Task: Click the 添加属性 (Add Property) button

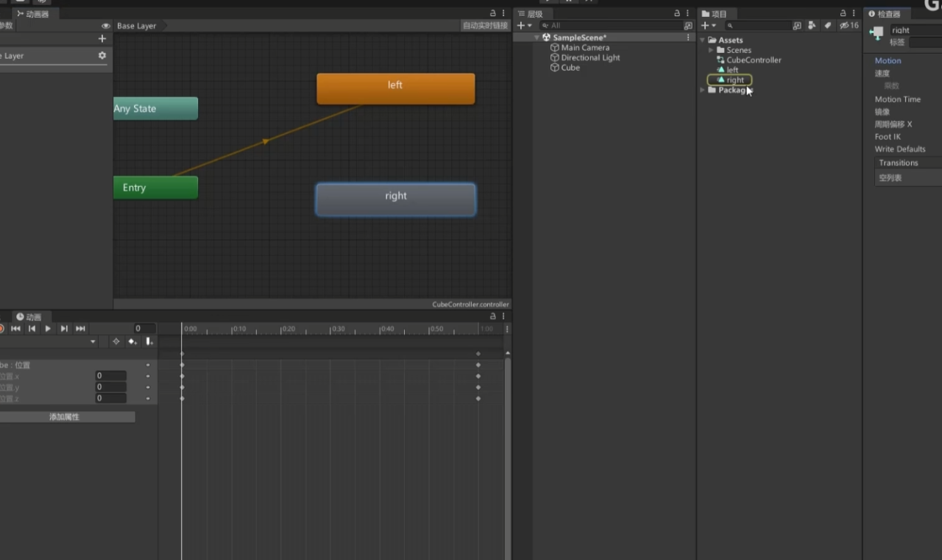Action: point(65,417)
